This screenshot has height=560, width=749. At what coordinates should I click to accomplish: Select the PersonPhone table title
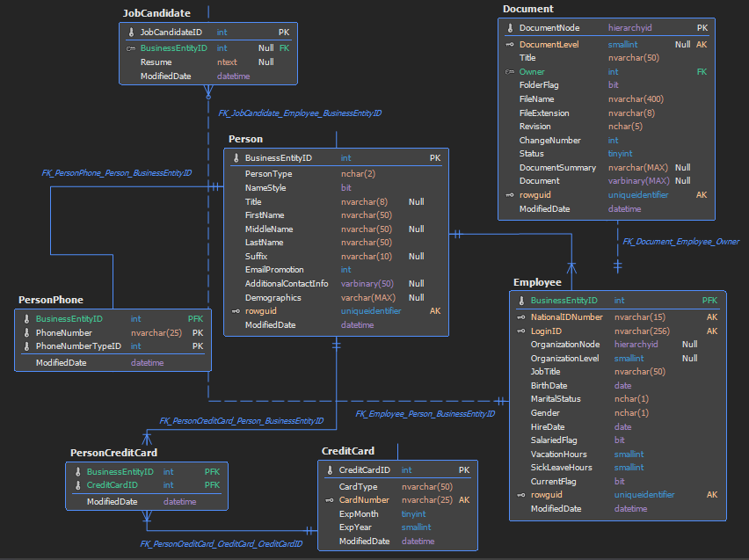pyautogui.click(x=51, y=300)
